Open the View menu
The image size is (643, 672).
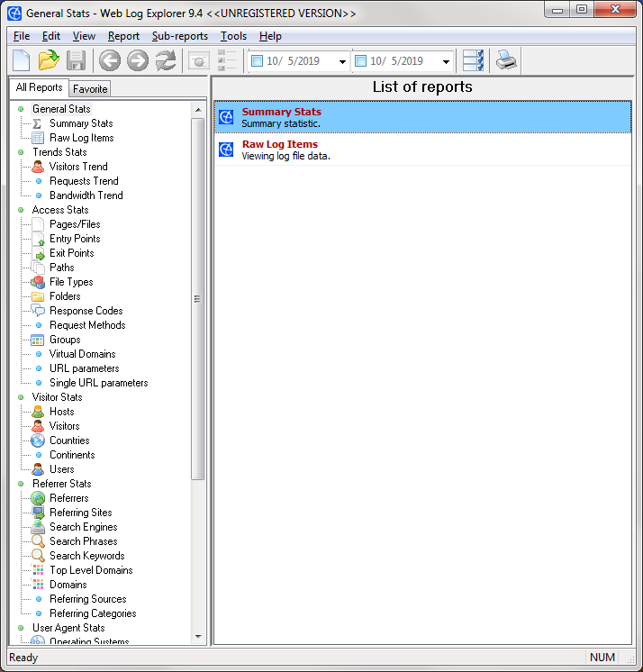(x=84, y=36)
